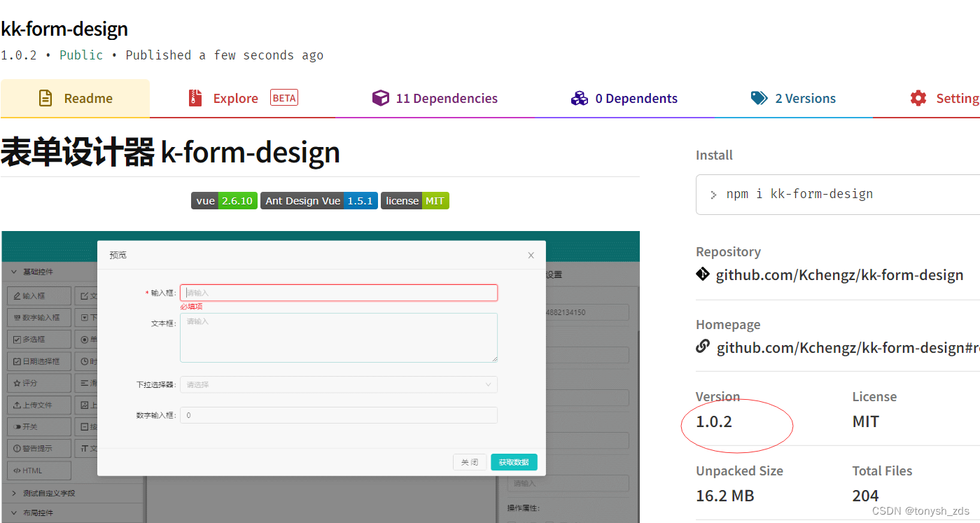
Task: Click the Settings gear icon
Action: [918, 98]
